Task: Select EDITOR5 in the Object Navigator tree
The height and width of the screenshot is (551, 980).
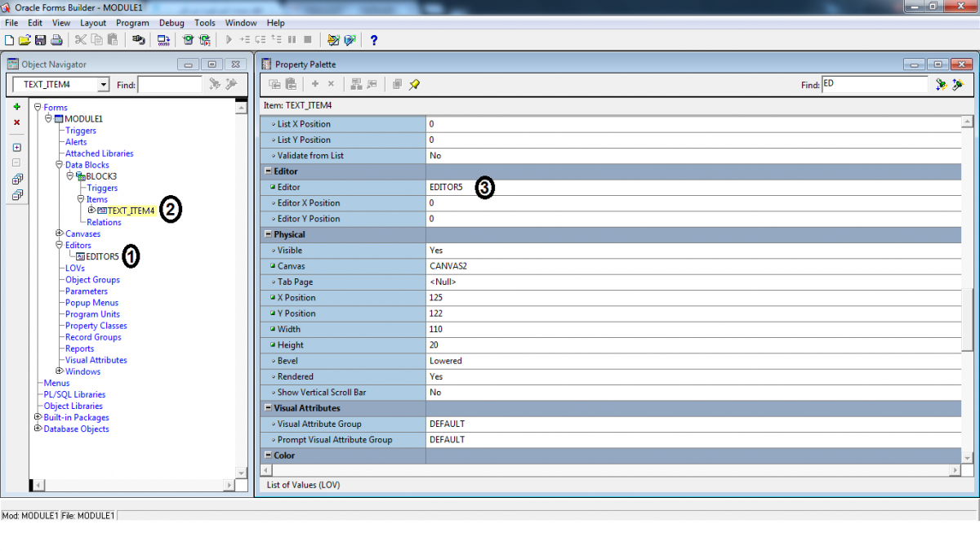Action: (102, 256)
